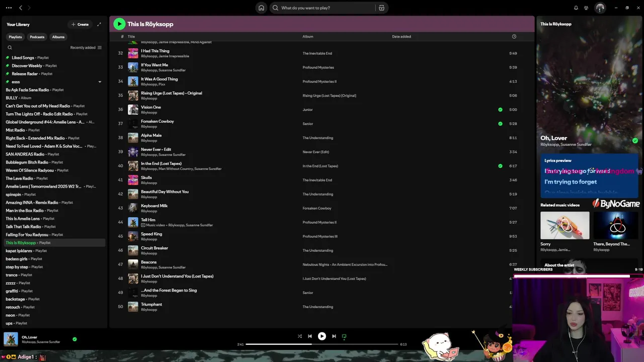Expand Your Library with the arrows icon

click(x=99, y=24)
